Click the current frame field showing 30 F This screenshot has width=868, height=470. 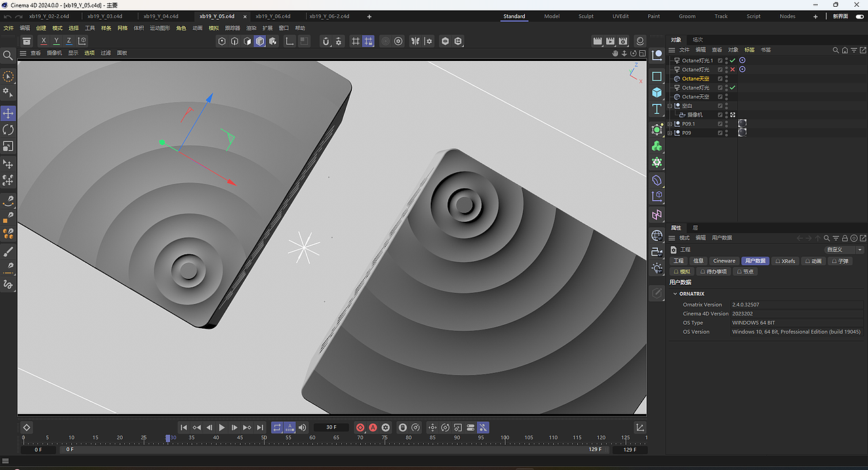pos(331,427)
